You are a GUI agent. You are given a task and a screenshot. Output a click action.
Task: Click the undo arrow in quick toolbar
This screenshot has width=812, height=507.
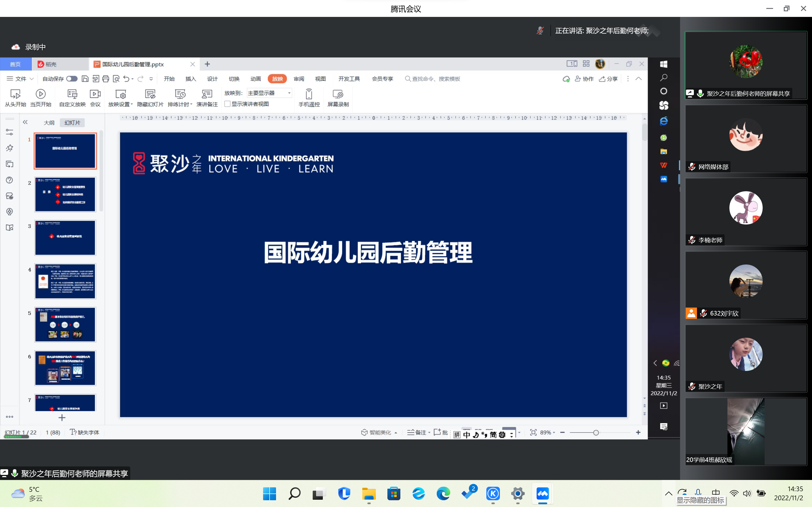tap(126, 79)
